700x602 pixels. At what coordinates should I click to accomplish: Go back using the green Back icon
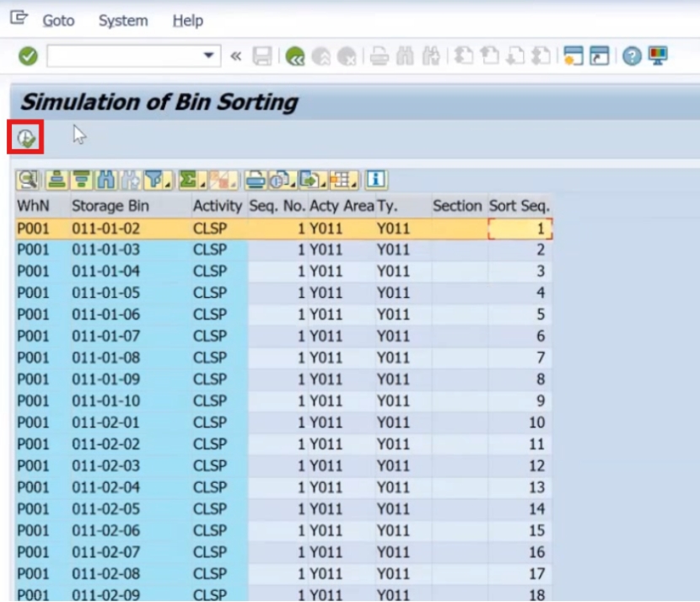pyautogui.click(x=294, y=56)
